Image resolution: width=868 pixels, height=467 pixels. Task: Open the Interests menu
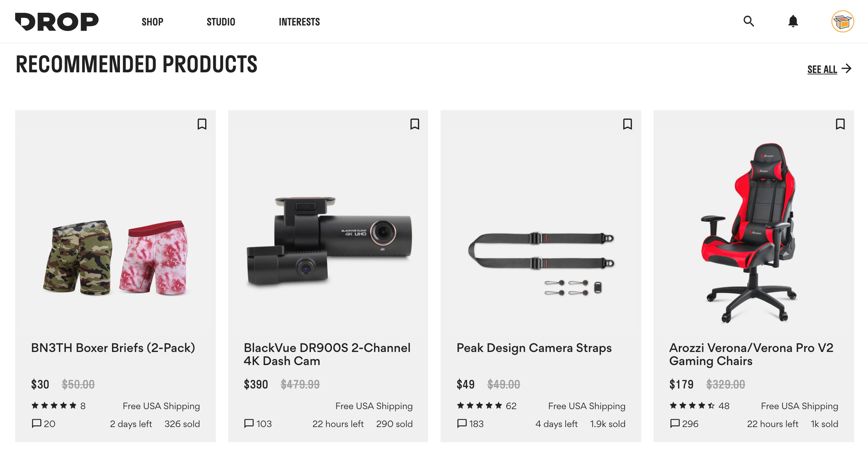point(299,22)
